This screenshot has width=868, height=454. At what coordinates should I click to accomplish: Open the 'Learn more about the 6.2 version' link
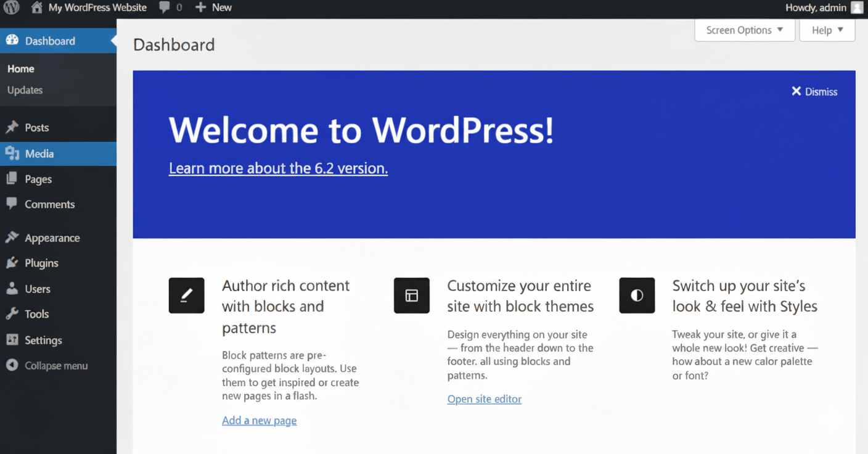coord(278,168)
